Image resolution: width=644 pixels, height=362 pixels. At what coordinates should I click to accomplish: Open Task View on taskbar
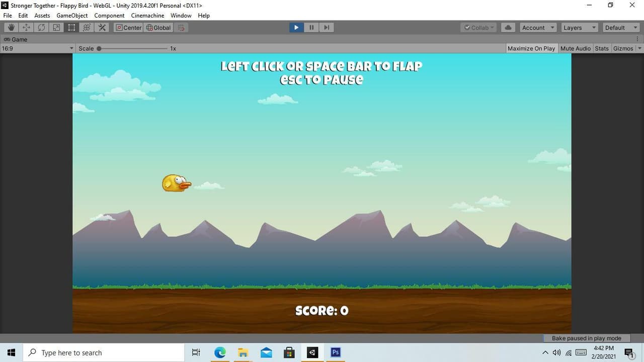[196, 352]
